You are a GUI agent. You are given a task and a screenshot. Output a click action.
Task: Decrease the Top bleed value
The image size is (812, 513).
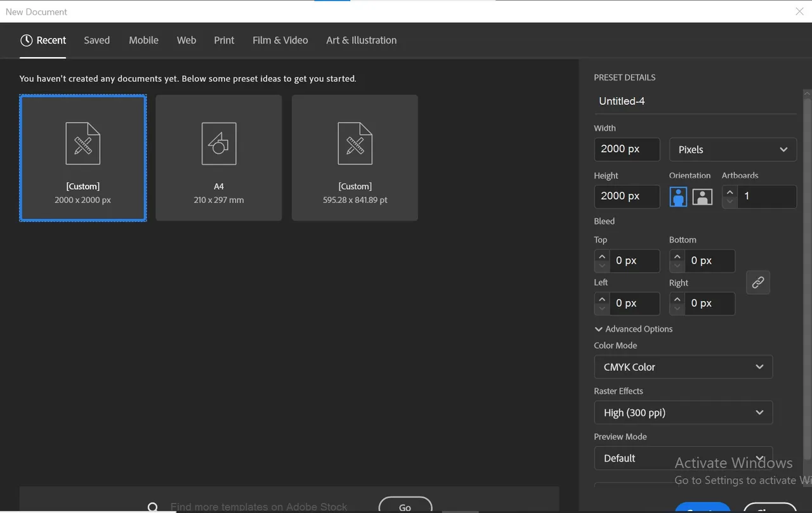click(602, 266)
